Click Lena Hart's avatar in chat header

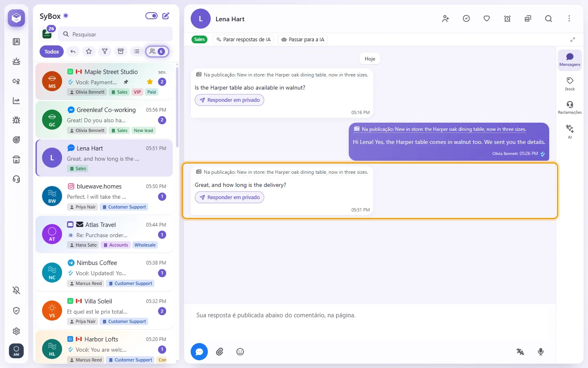coord(200,19)
